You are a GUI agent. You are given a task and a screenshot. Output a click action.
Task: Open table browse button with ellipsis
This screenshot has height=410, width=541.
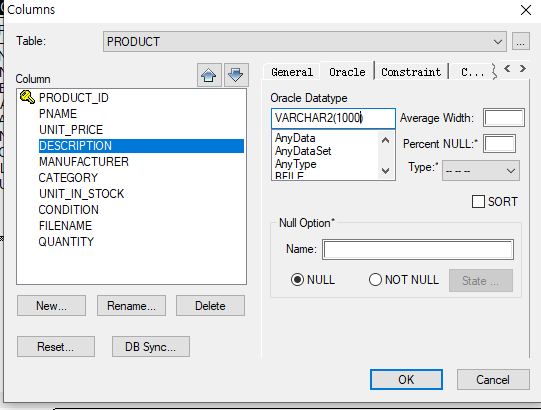(521, 42)
